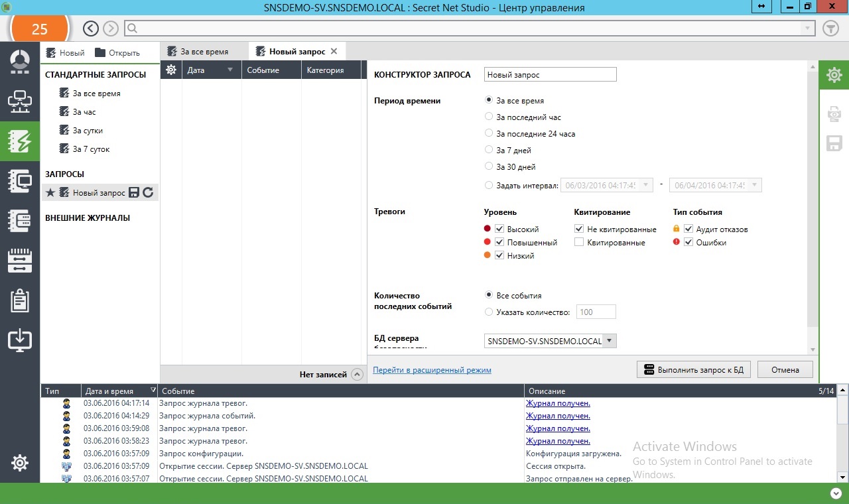Toggle the Повышенный alert level checkbox
The height and width of the screenshot is (504, 849).
tap(499, 242)
